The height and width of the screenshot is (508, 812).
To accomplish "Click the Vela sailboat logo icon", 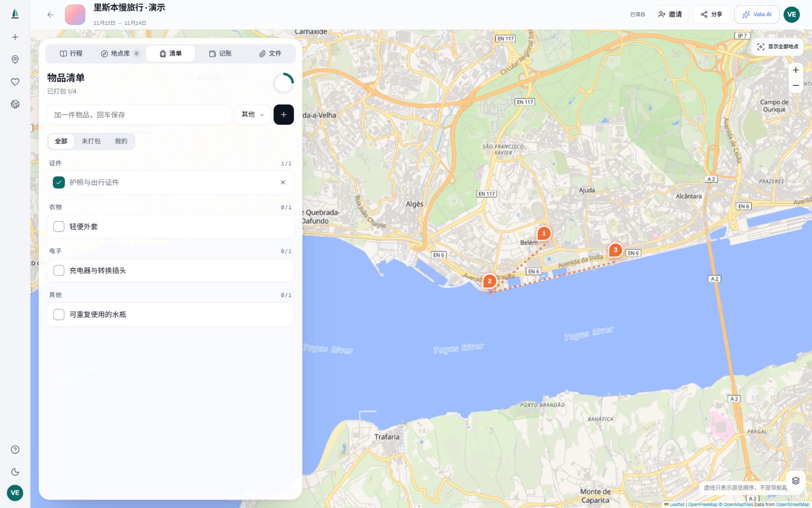I will click(15, 14).
